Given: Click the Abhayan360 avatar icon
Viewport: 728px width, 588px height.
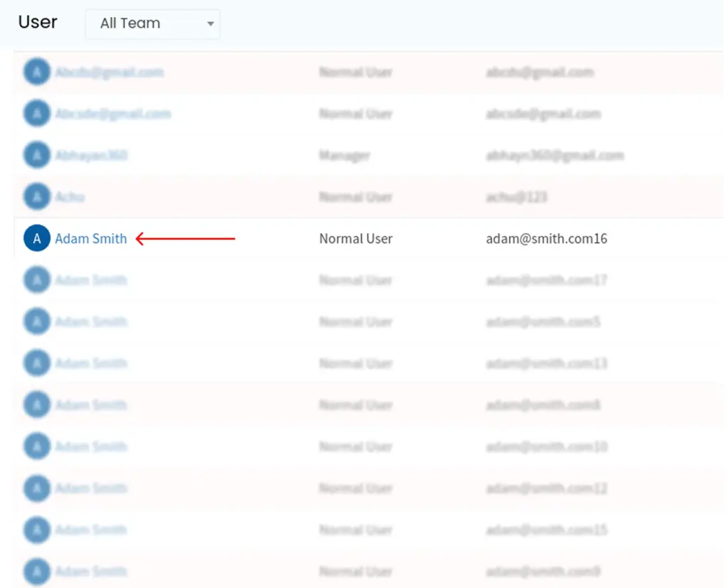Looking at the screenshot, I should point(37,155).
